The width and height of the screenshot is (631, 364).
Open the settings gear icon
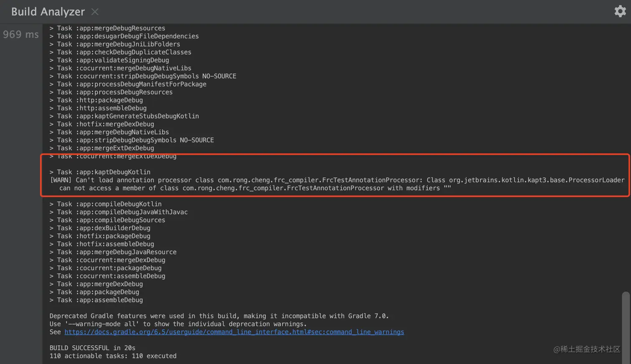tap(620, 11)
